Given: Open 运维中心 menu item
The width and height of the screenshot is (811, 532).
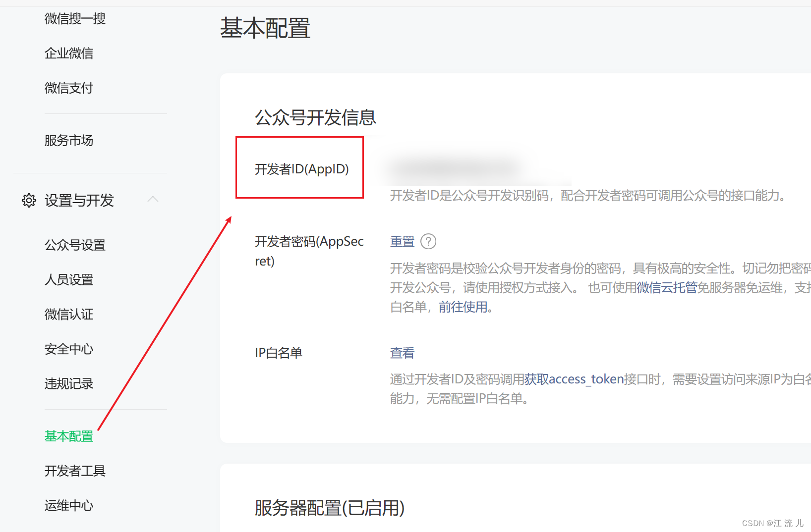Looking at the screenshot, I should [x=69, y=506].
